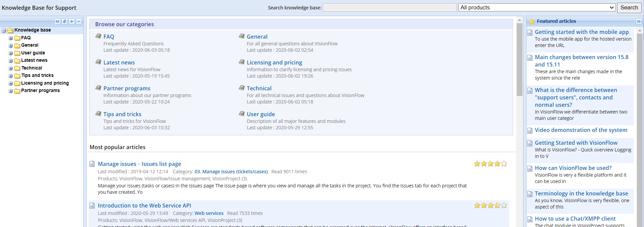Click the Featured articles star icon
Viewport: 644px width, 227px height.
[x=532, y=21]
